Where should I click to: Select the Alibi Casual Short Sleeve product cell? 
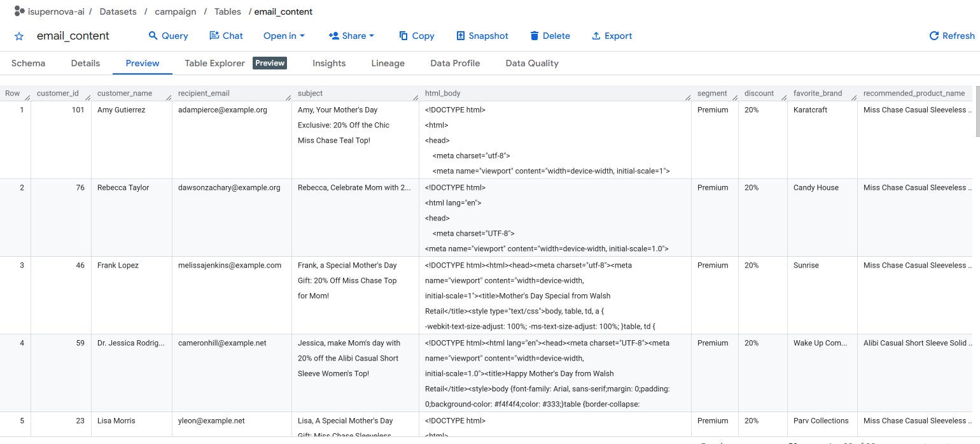915,373
